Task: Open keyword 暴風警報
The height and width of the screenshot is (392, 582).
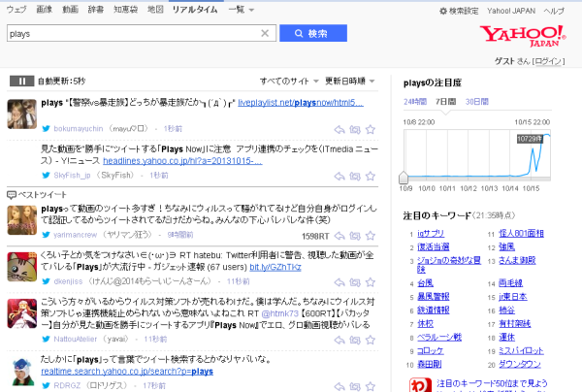Action: pyautogui.click(x=434, y=297)
